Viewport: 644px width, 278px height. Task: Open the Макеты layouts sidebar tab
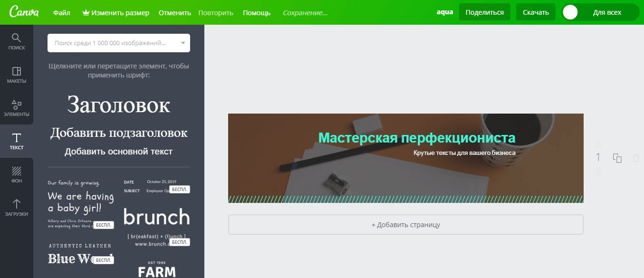[17, 75]
